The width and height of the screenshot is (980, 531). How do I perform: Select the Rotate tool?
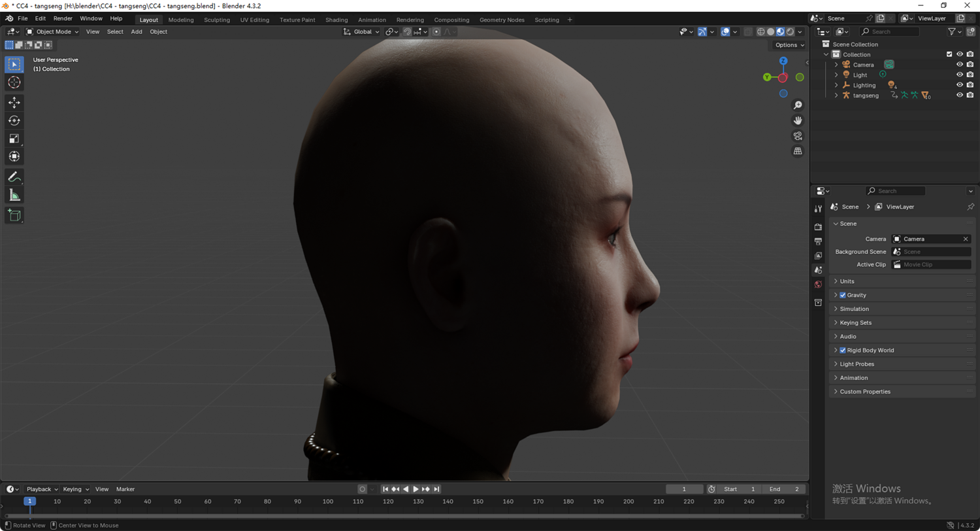tap(14, 120)
